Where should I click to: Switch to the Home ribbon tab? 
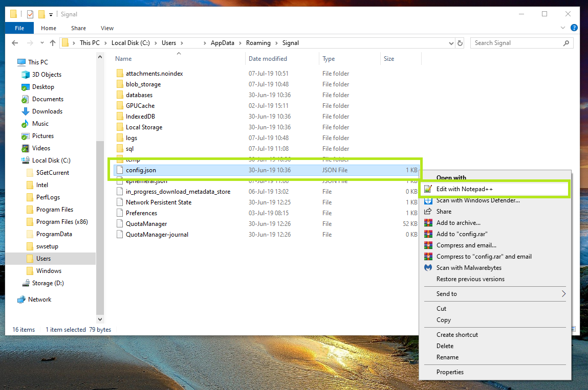click(x=49, y=28)
